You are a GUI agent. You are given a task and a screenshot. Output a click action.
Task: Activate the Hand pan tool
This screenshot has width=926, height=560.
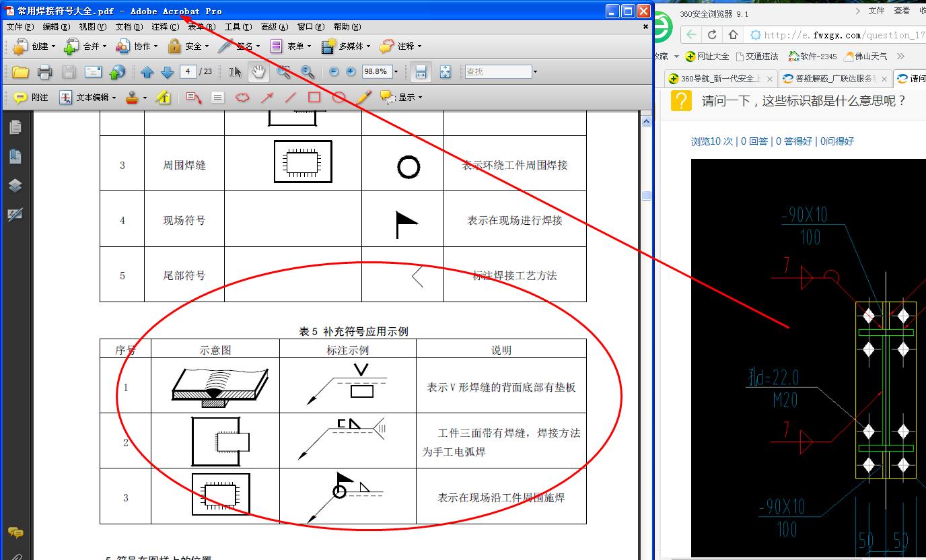click(x=258, y=72)
